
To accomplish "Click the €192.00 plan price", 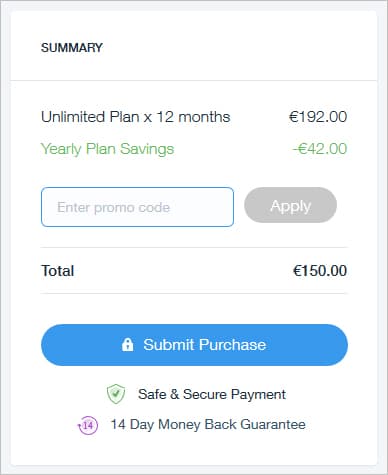I will click(x=318, y=117).
